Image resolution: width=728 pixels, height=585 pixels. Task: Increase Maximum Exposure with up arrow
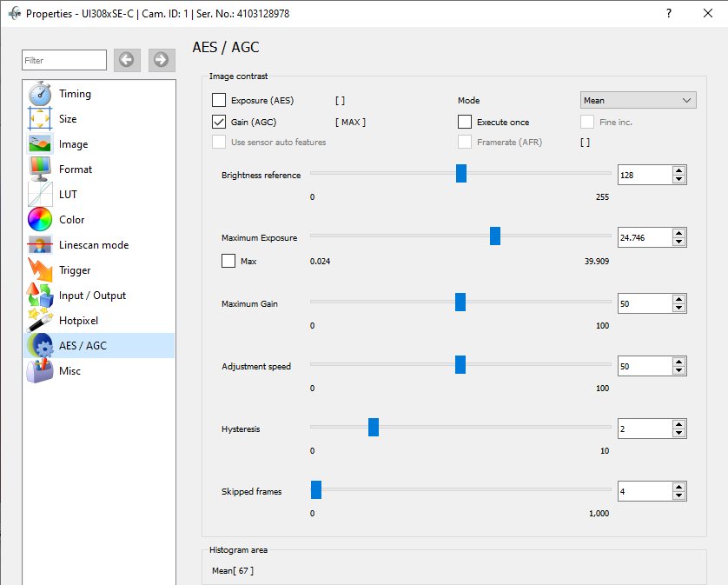point(678,234)
